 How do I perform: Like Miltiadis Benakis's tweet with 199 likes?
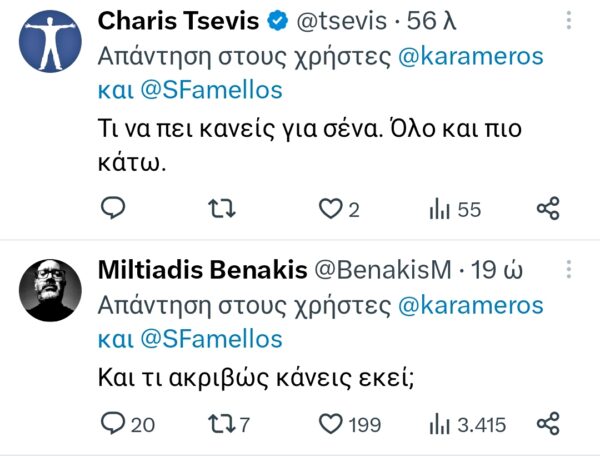331,424
